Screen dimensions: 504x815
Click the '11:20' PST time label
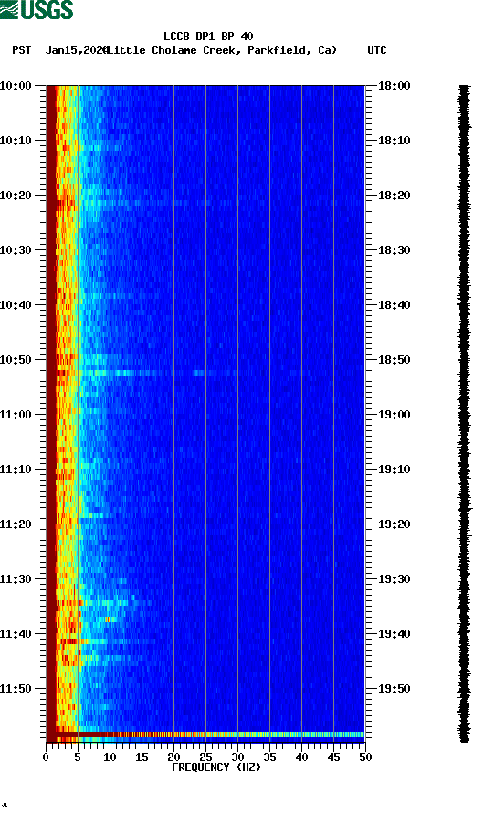tap(16, 524)
